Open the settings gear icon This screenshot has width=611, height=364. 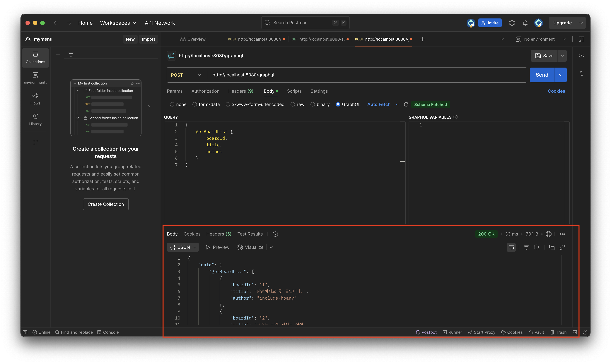tap(512, 23)
